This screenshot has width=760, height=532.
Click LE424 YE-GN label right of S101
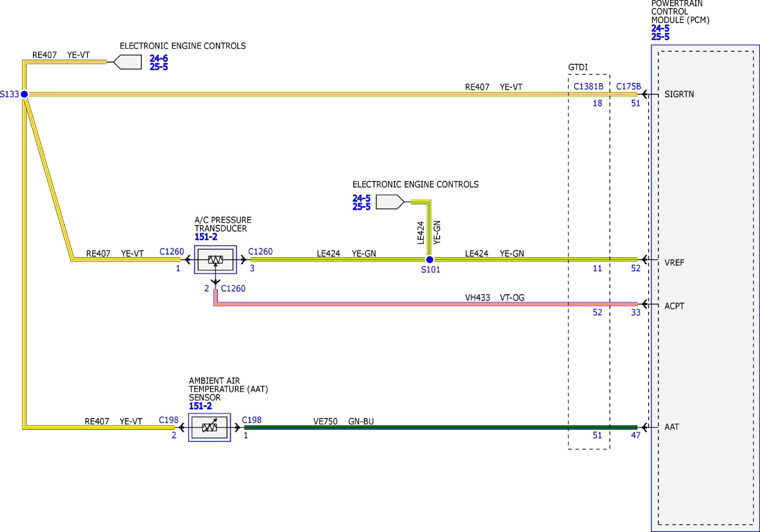pos(494,254)
